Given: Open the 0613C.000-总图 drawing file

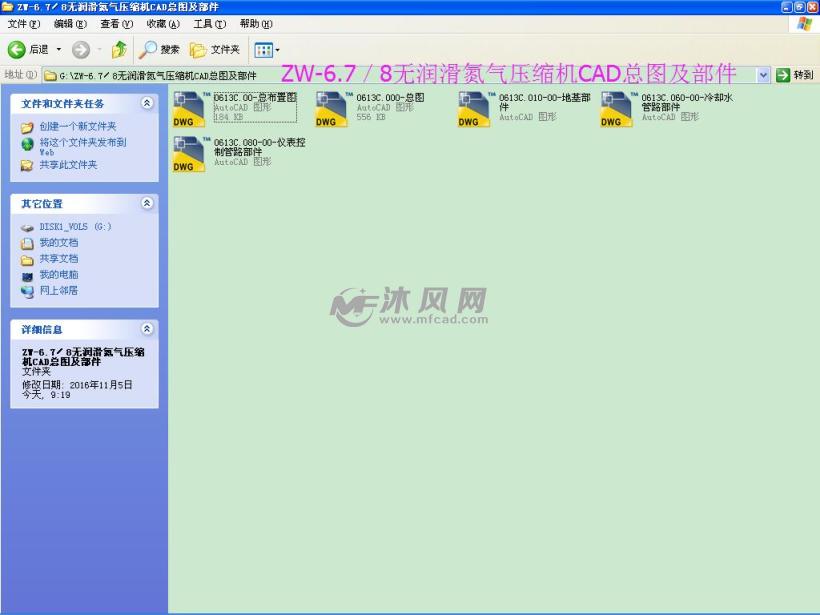Looking at the screenshot, I should click(x=330, y=105).
